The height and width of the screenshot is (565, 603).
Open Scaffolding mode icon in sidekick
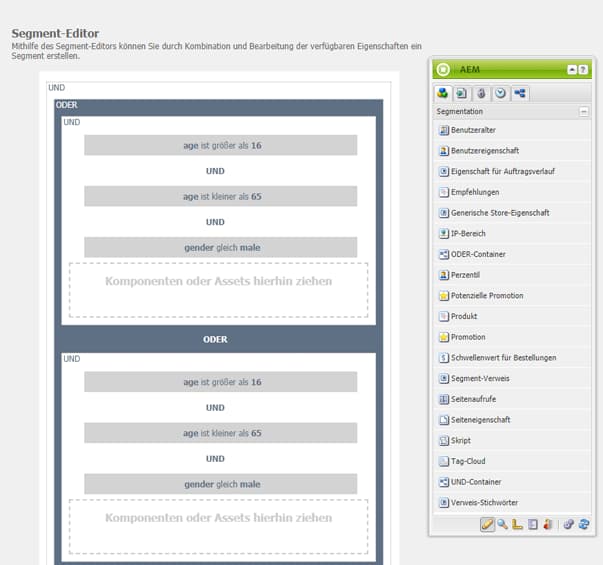(x=533, y=525)
